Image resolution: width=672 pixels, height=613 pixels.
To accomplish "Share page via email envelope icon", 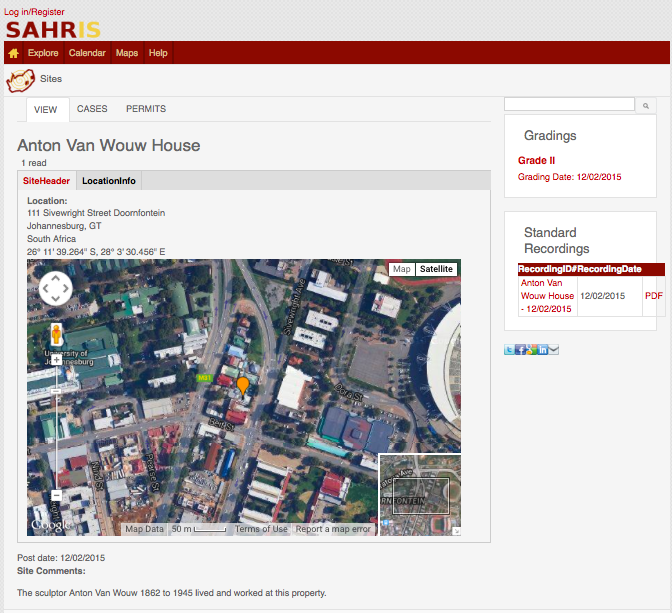I will click(554, 349).
